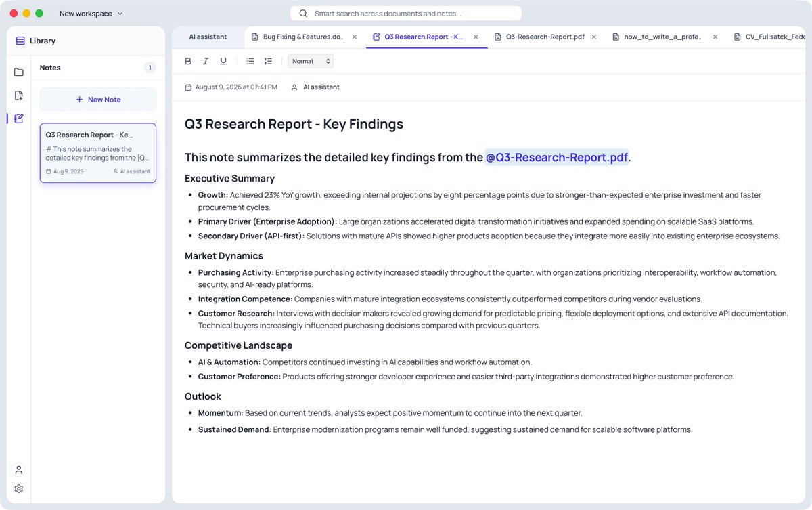This screenshot has height=510, width=812.
Task: Click the file icon on CV_Fullsatck tab
Action: tap(738, 37)
